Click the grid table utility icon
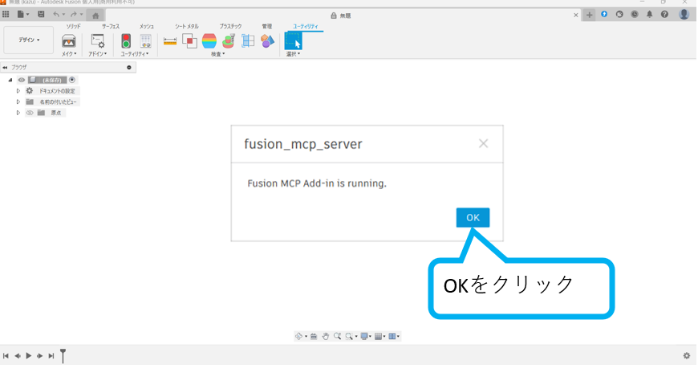The width and height of the screenshot is (698, 365). point(146,41)
